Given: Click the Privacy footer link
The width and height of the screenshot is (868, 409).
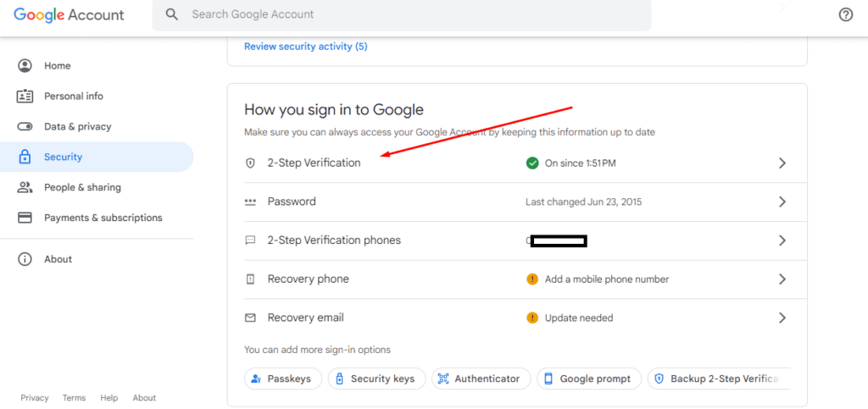Looking at the screenshot, I should [34, 398].
